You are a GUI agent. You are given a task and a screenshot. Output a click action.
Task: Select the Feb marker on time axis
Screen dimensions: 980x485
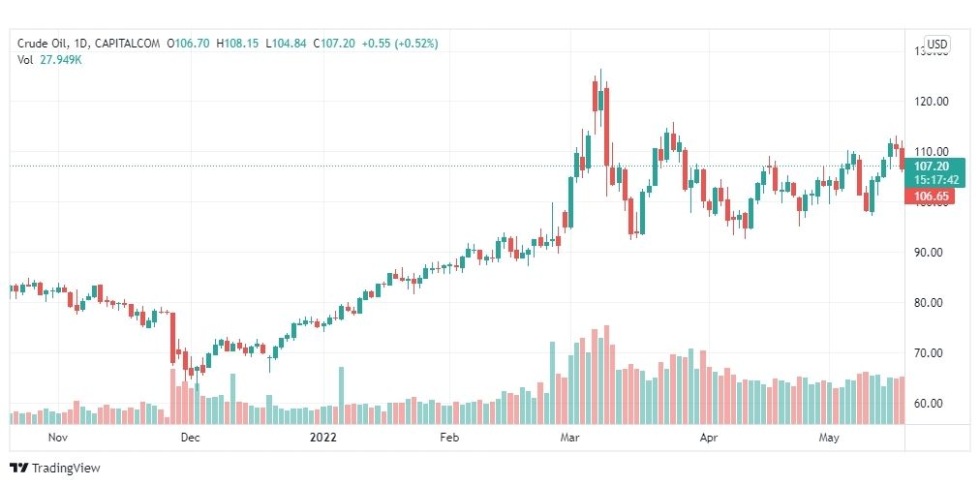pyautogui.click(x=449, y=438)
